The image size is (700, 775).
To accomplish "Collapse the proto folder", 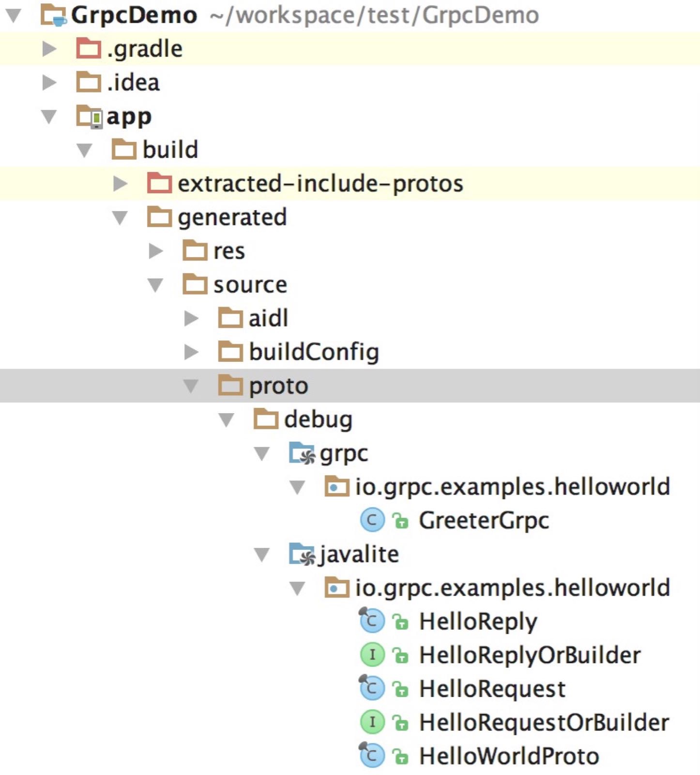I will click(191, 386).
